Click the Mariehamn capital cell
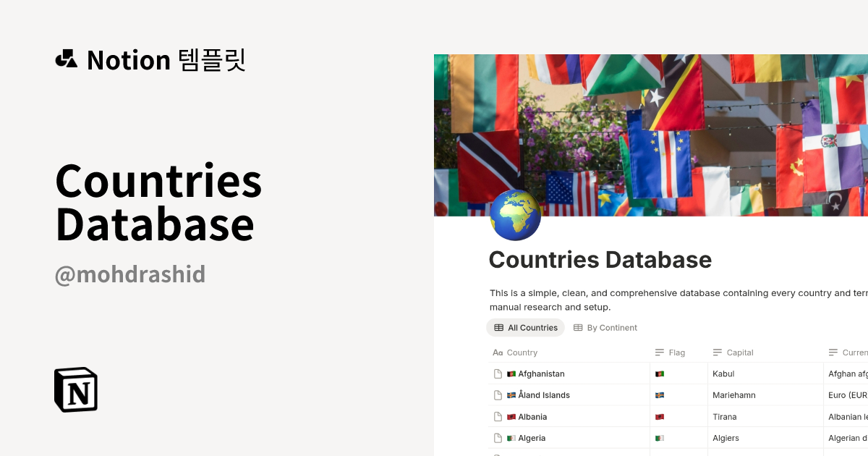868x456 pixels. [765, 395]
